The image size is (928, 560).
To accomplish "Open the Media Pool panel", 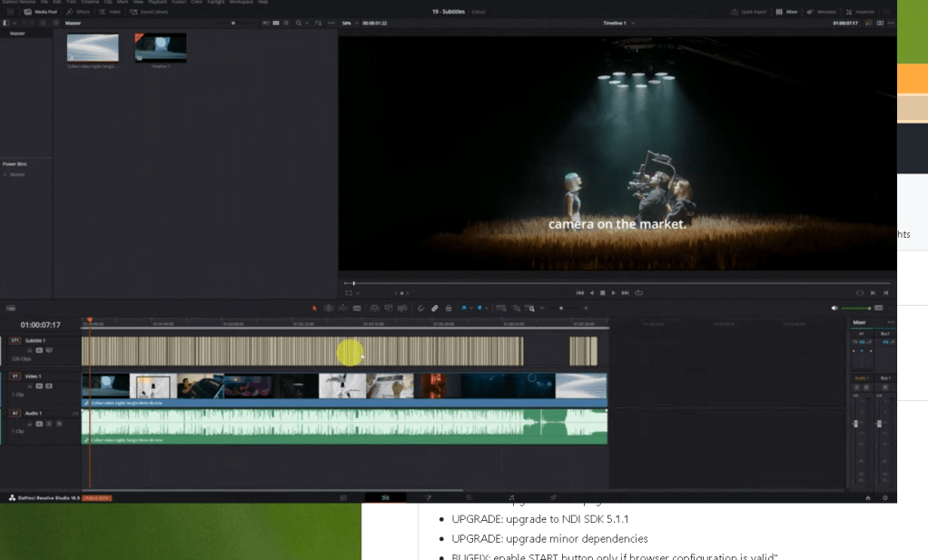I will 40,12.
